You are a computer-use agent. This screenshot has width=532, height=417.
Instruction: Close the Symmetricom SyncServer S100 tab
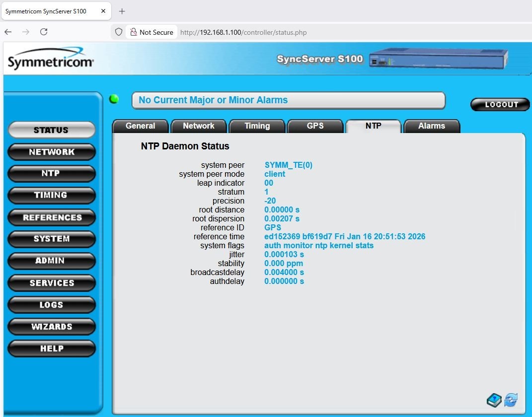[103, 11]
